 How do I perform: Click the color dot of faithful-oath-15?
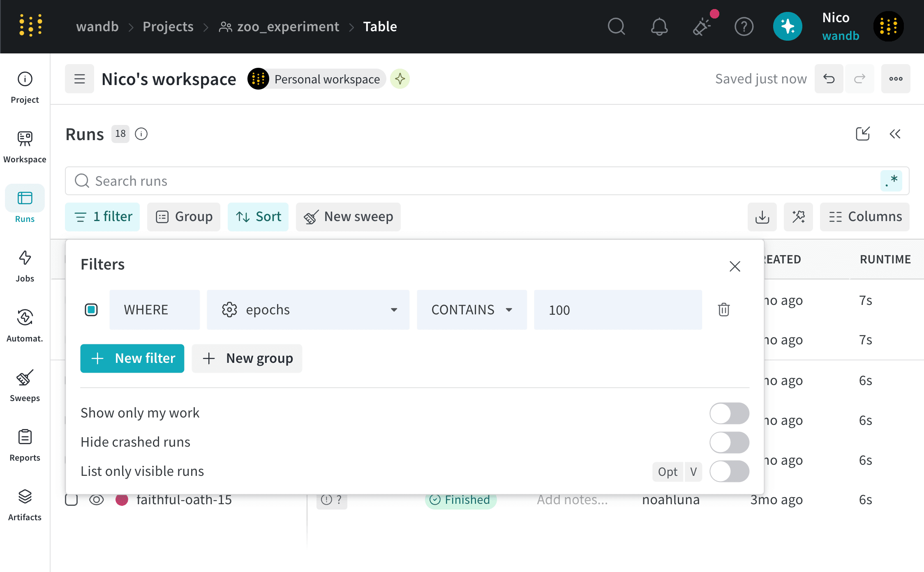122,500
